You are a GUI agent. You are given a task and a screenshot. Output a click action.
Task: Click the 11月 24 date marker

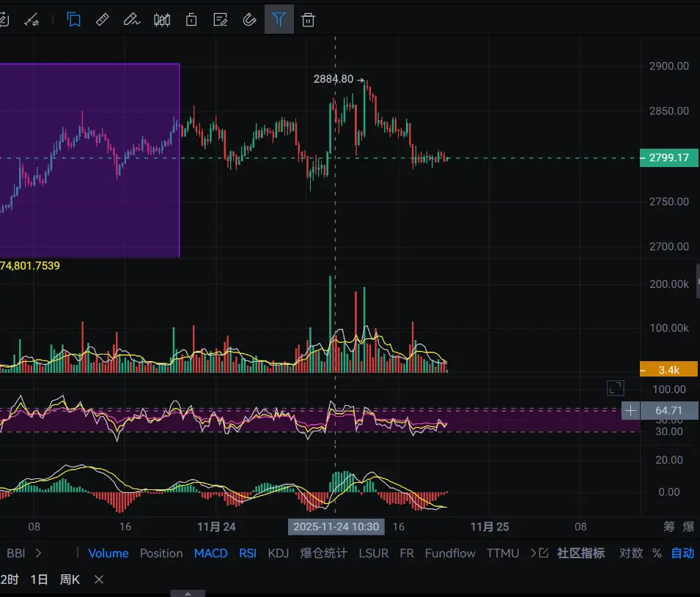click(216, 527)
